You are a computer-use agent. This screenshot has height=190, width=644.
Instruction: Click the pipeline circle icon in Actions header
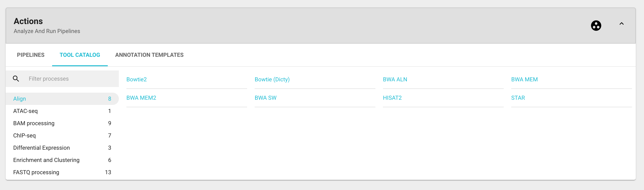596,25
